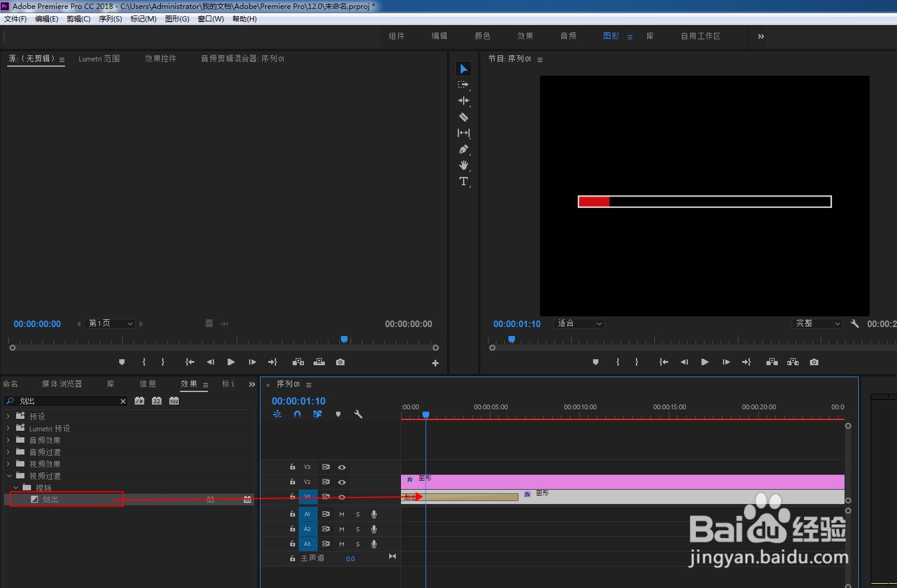Click the timeline playhead marker
The image size is (897, 588).
(x=426, y=415)
